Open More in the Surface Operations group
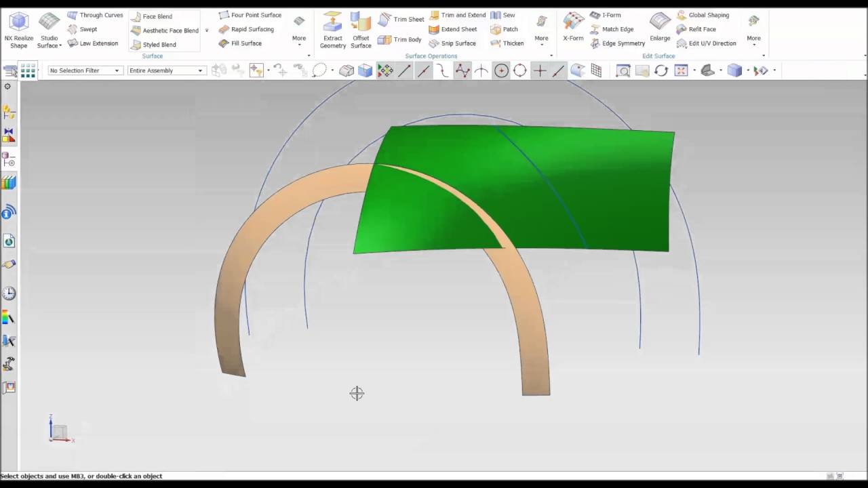The image size is (868, 488). (x=541, y=30)
